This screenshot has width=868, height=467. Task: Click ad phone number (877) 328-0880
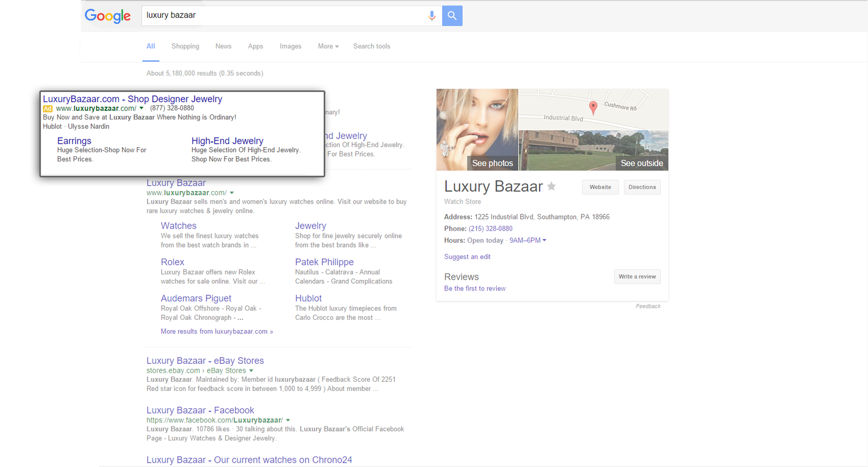pyautogui.click(x=172, y=108)
